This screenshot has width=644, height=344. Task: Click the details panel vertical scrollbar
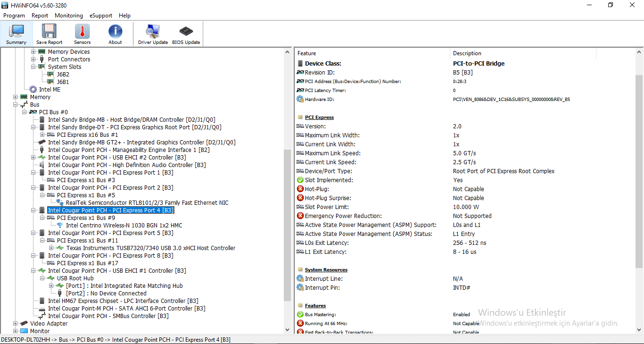(x=639, y=171)
